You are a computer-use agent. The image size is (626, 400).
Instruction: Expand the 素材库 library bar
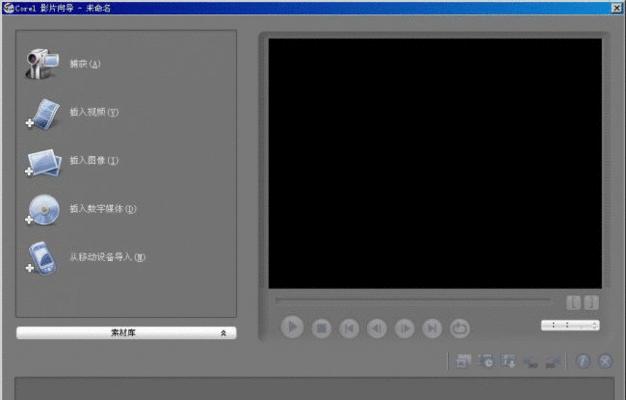click(x=126, y=333)
